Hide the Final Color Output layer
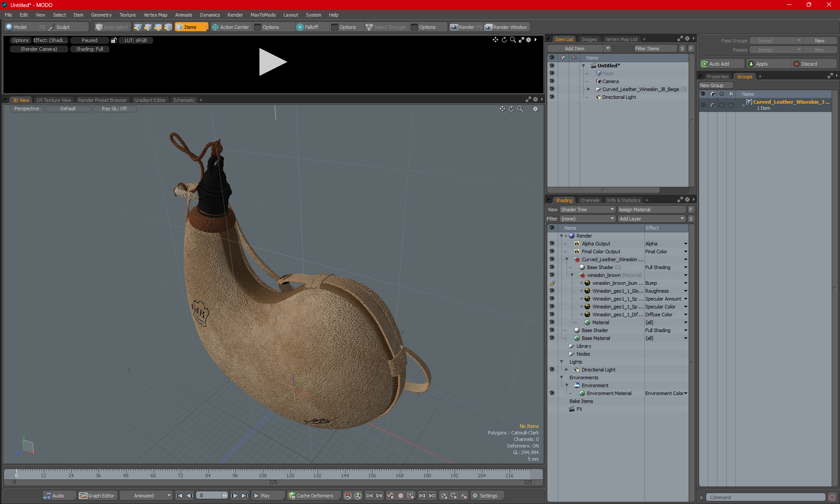 [552, 252]
